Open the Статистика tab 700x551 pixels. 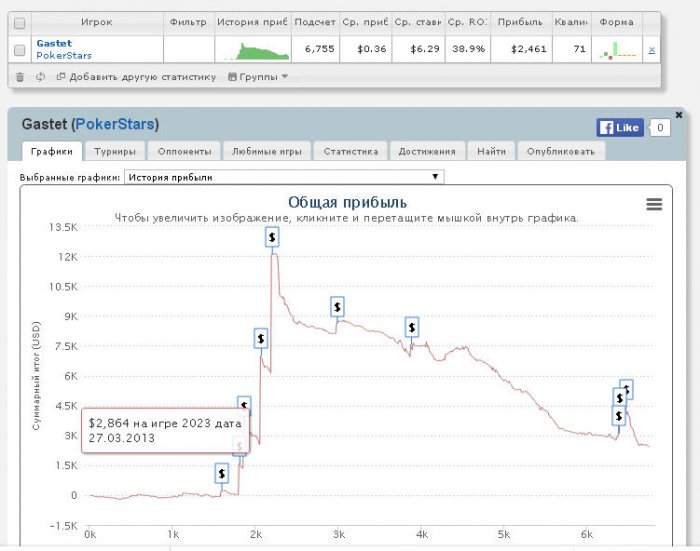(351, 151)
